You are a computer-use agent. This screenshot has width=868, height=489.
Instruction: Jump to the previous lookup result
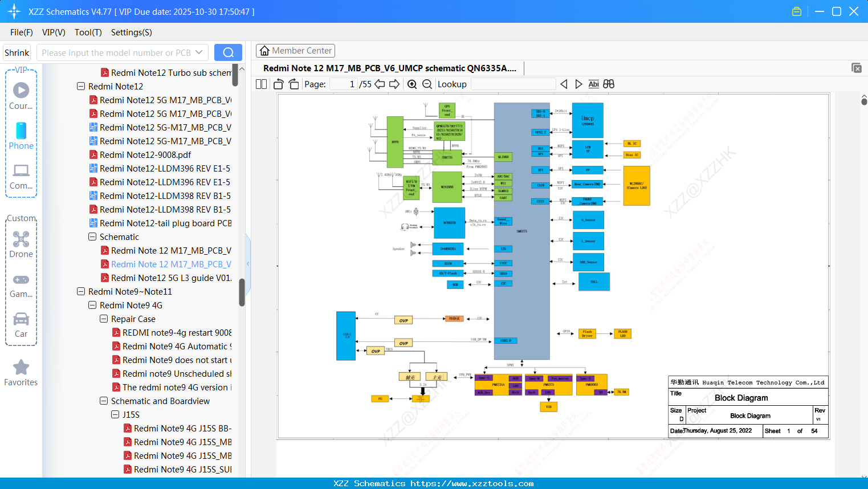point(564,84)
